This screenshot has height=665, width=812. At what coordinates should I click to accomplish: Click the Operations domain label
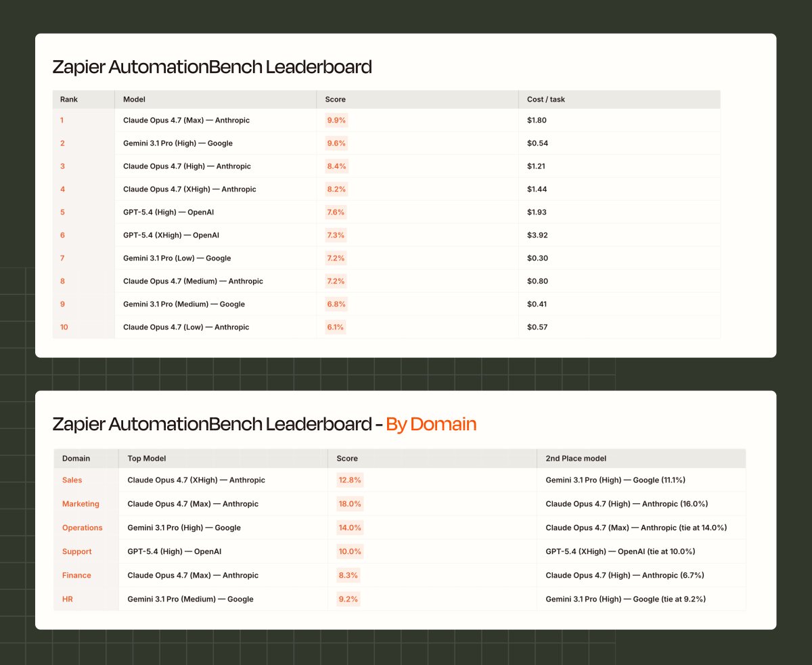point(83,528)
